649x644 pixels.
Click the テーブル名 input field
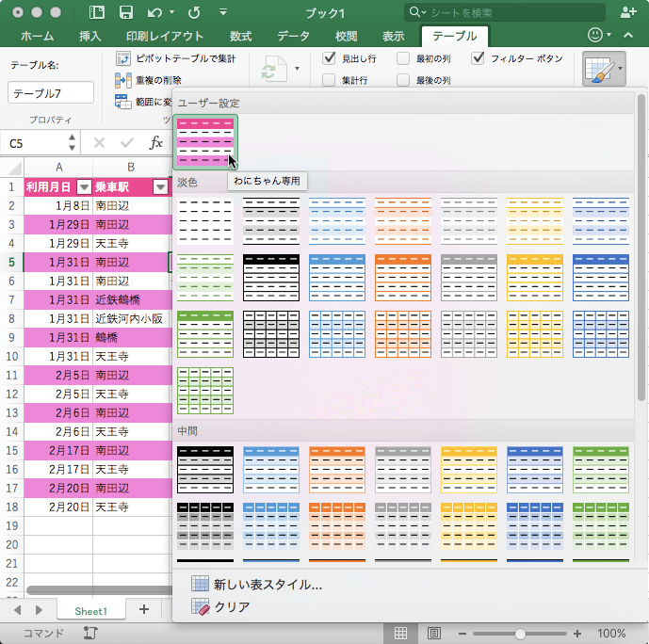pos(51,92)
